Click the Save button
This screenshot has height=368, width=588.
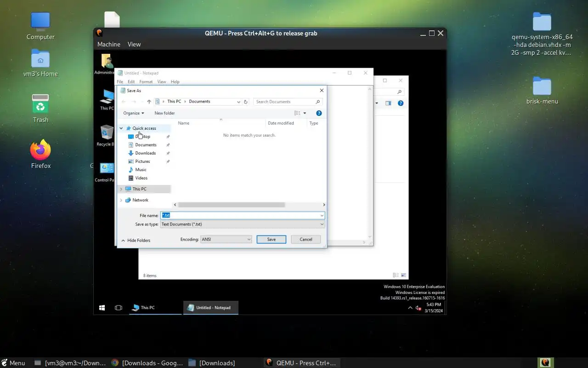[x=271, y=239]
